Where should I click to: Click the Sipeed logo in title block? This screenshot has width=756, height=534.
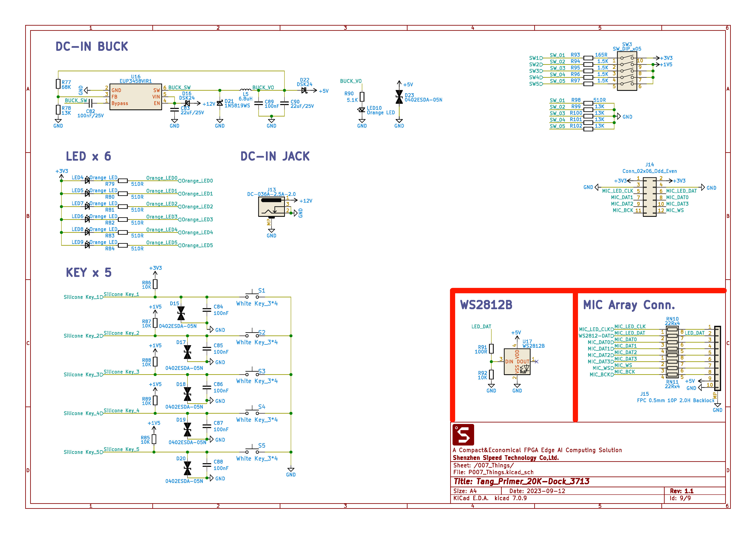click(463, 435)
